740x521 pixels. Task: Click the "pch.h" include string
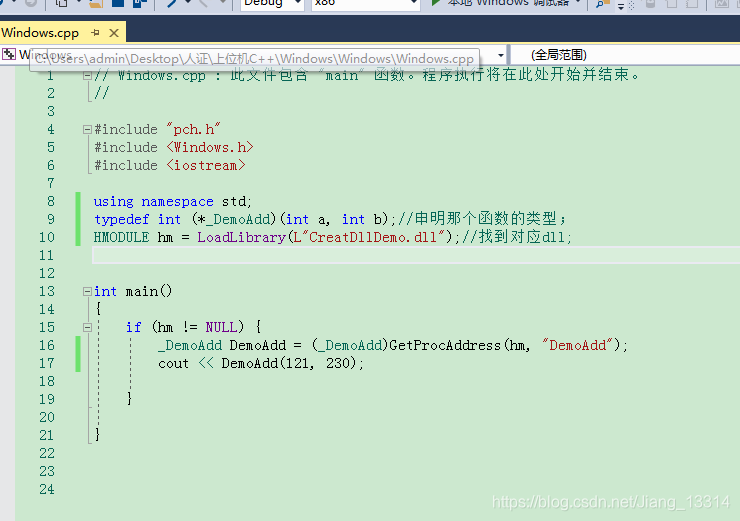click(193, 129)
